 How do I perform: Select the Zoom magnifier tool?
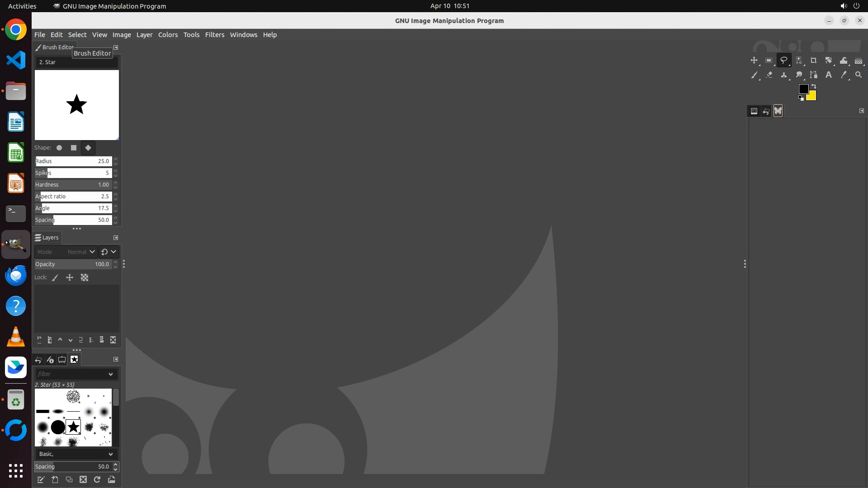858,75
